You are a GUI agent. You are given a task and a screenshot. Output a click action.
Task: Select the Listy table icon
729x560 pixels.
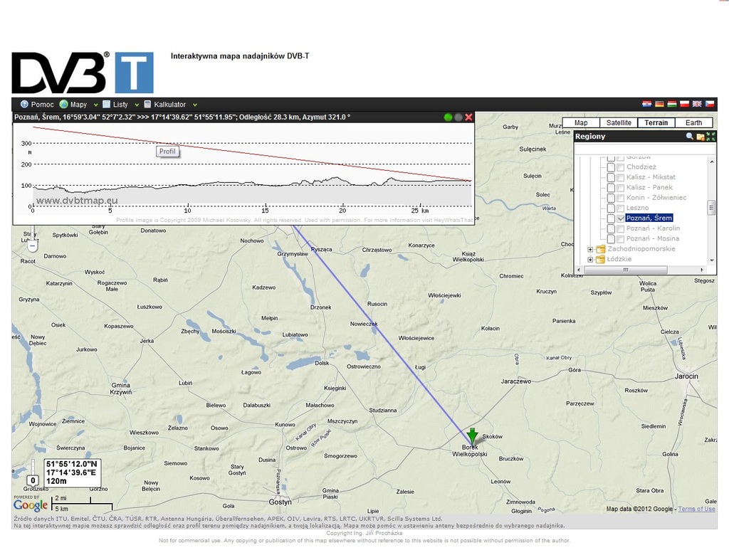[x=106, y=104]
